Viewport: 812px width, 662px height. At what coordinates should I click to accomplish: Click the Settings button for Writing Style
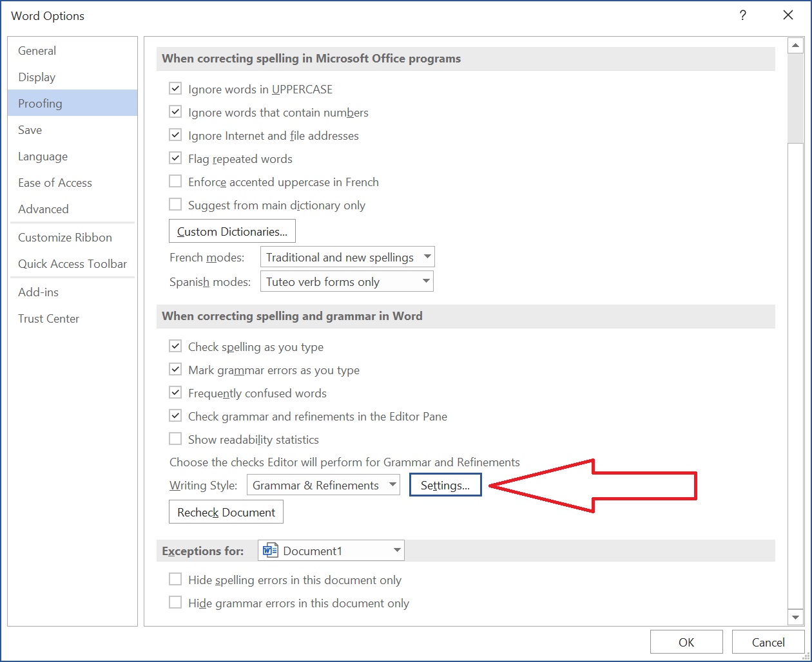[445, 484]
